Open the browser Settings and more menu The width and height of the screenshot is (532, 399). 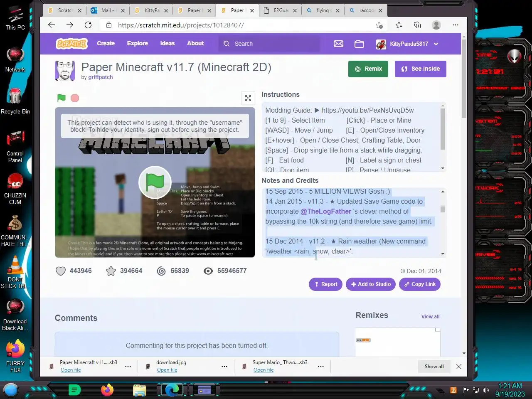[x=456, y=25]
